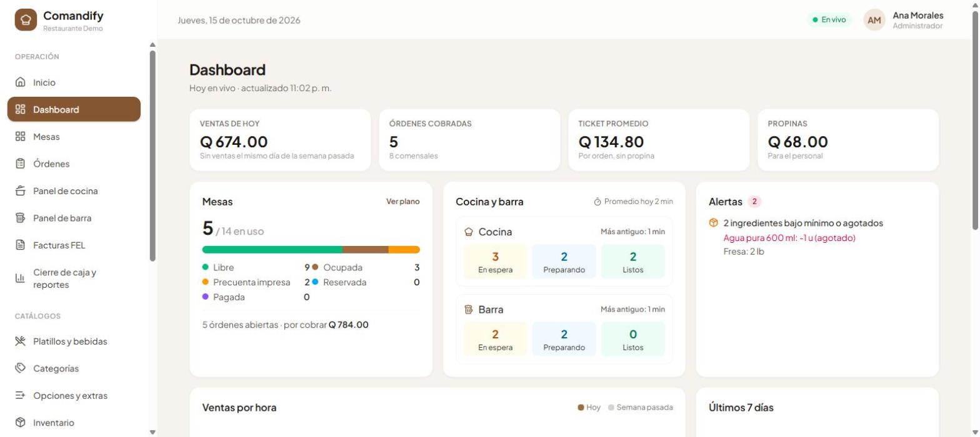Click the green Libre legend dot
Screen dimensions: 980x437
click(x=206, y=267)
